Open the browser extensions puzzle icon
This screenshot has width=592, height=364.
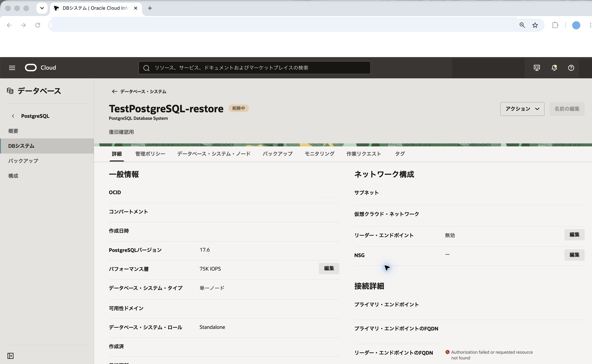click(x=555, y=25)
